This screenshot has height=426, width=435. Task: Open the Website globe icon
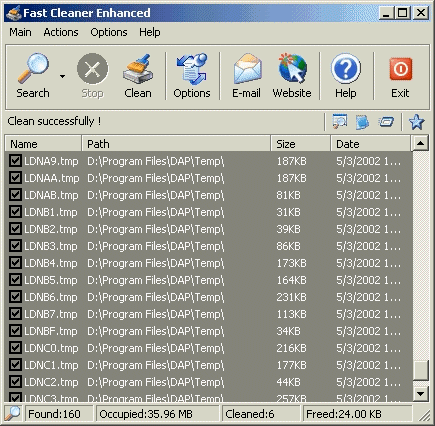coord(292,68)
